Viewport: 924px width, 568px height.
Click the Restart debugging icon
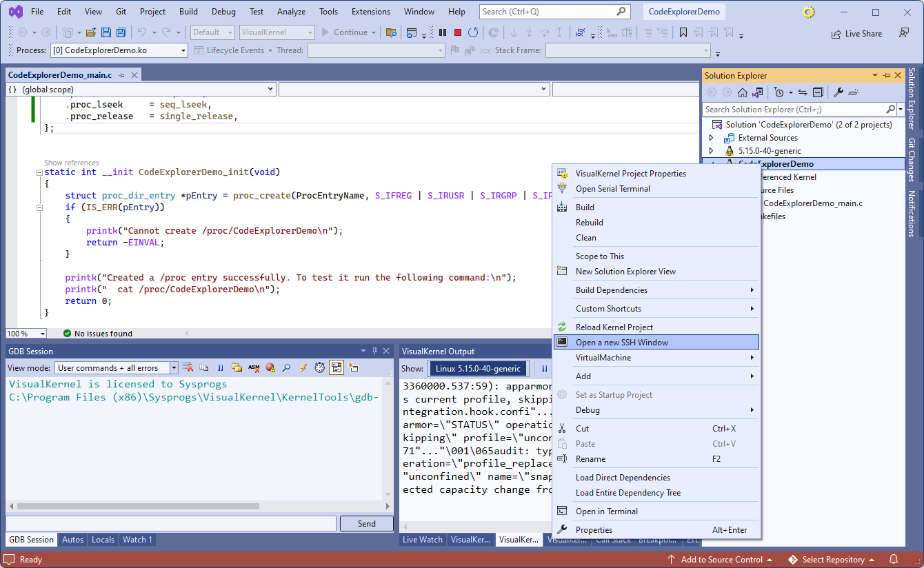click(473, 32)
